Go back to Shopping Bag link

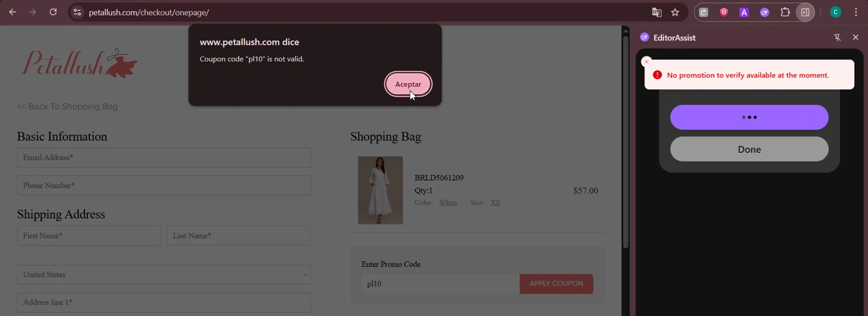click(67, 106)
